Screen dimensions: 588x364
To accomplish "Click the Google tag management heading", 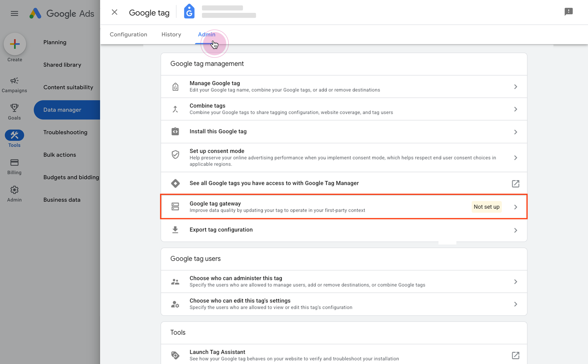I will click(x=207, y=63).
